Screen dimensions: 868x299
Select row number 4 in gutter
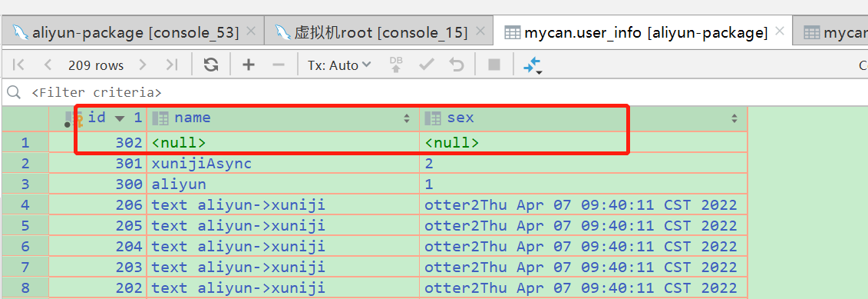pos(25,205)
